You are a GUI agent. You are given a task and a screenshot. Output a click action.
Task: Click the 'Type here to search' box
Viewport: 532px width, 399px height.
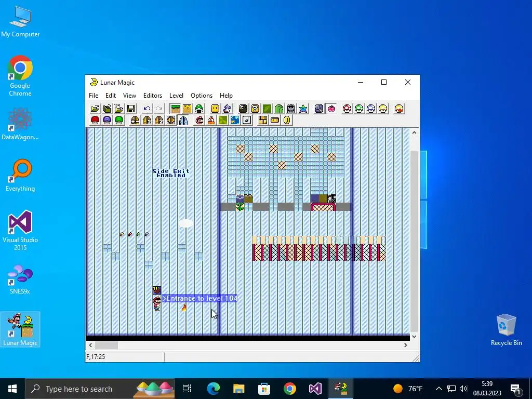coord(100,389)
